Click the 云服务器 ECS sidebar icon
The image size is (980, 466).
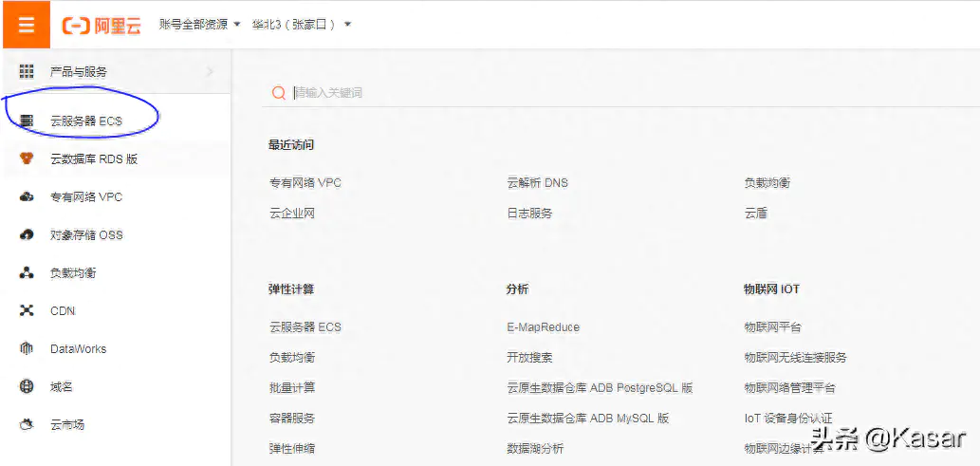click(27, 121)
